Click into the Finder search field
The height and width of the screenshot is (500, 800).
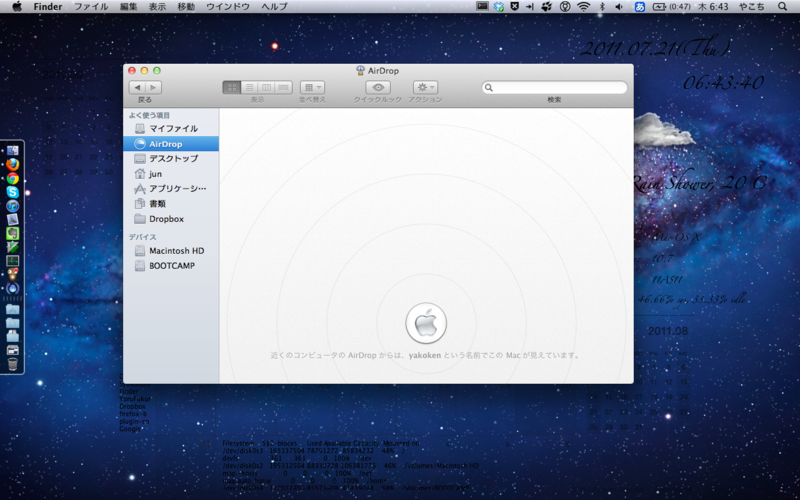tap(555, 87)
